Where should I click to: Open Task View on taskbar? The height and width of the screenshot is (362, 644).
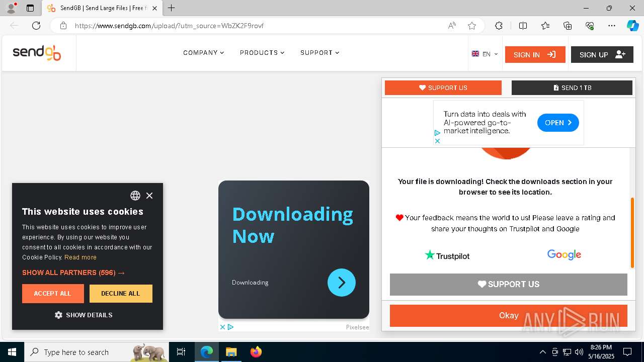click(x=182, y=352)
